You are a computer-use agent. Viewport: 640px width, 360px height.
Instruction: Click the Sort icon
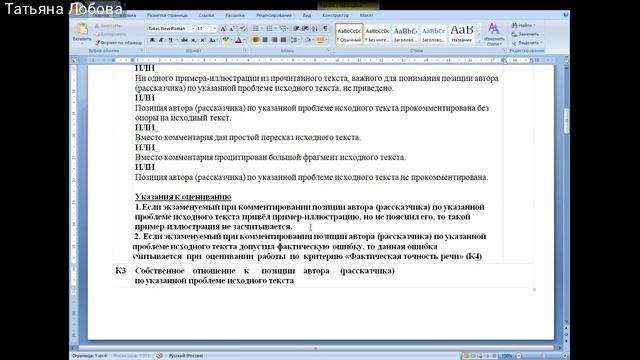[315, 29]
